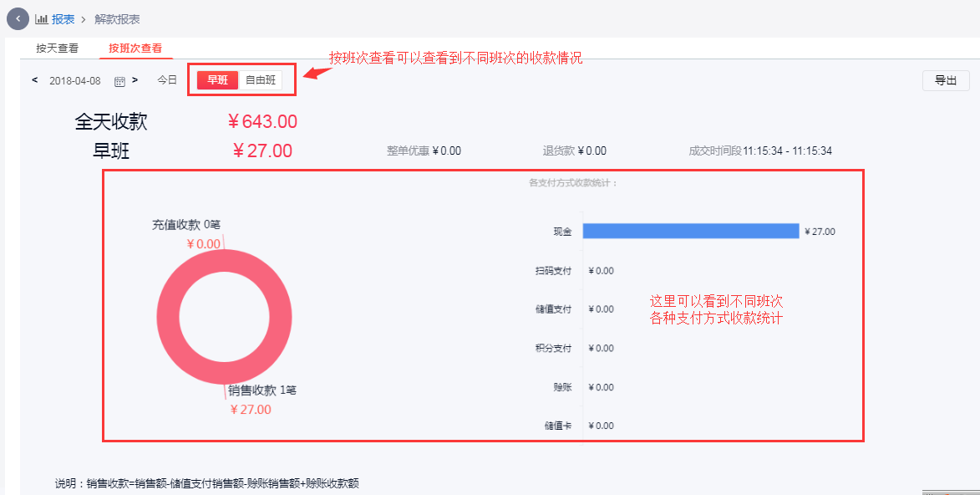The height and width of the screenshot is (495, 980).
Task: Open the date selector via the calendar control
Action: click(119, 79)
